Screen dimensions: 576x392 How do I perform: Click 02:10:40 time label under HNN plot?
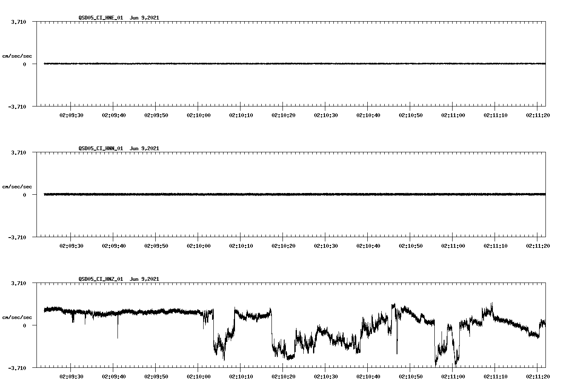click(368, 246)
